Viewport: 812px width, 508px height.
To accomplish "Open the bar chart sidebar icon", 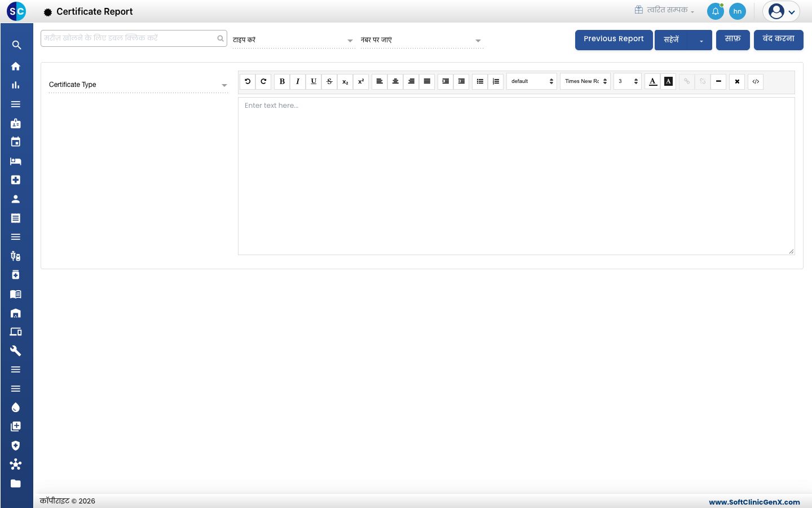I will pos(16,85).
